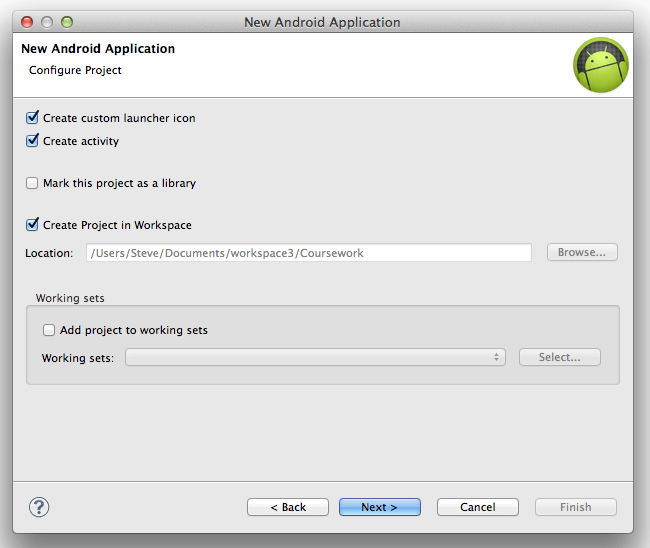This screenshot has width=650, height=548.
Task: Click the green zoom window button
Action: pos(67,22)
